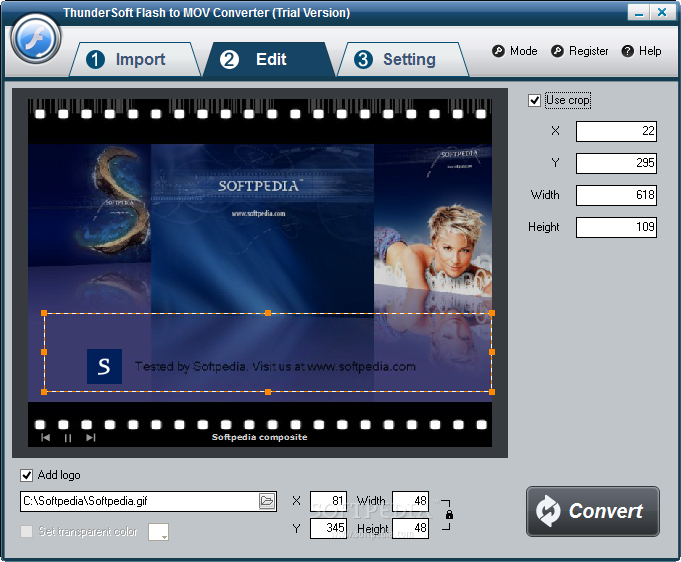Click the logo X field showing 81
Viewport: 681px width, 562px height.
pyautogui.click(x=328, y=501)
